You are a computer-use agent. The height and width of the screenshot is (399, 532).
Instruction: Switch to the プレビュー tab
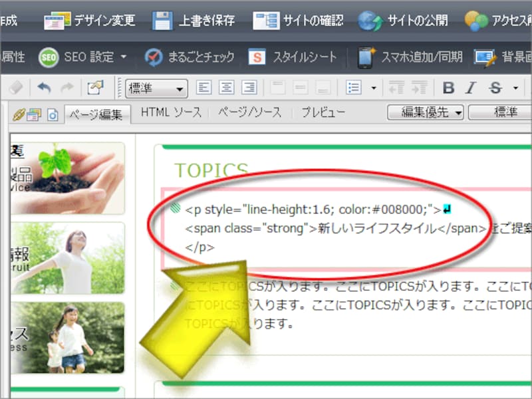coord(323,113)
